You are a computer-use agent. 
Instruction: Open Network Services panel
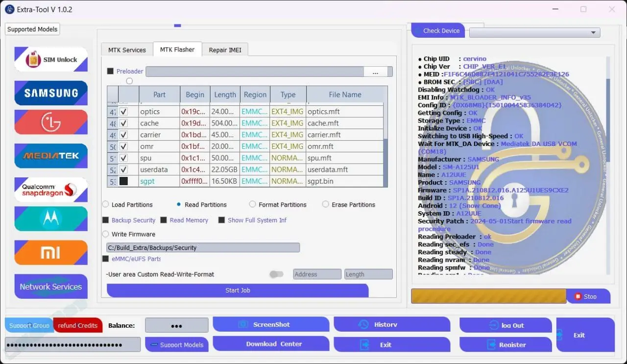point(51,287)
